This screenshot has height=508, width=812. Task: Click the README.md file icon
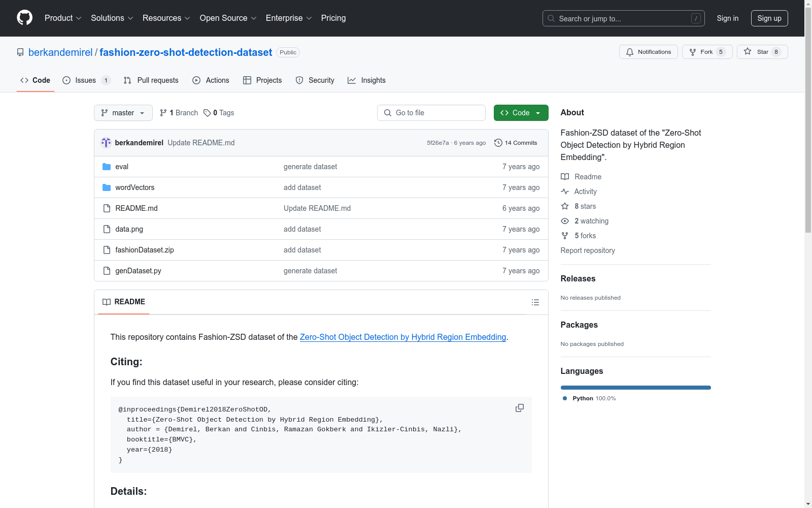pos(107,208)
